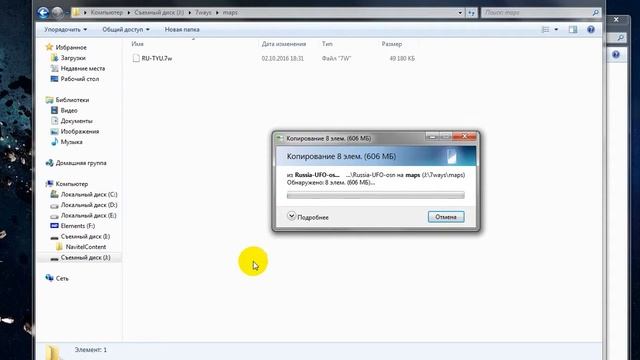Click the Избранное star icon
The image size is (640, 360).
49,47
